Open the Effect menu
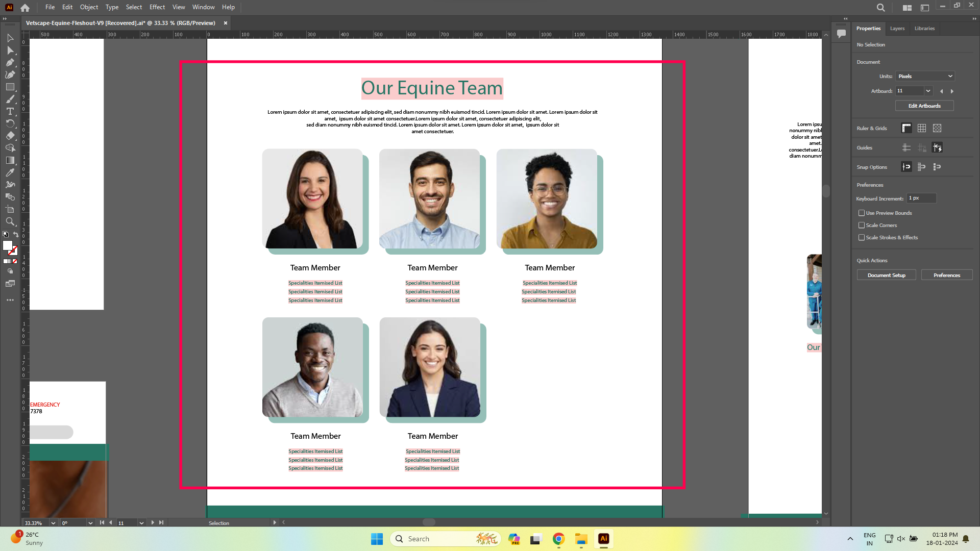 pos(157,7)
